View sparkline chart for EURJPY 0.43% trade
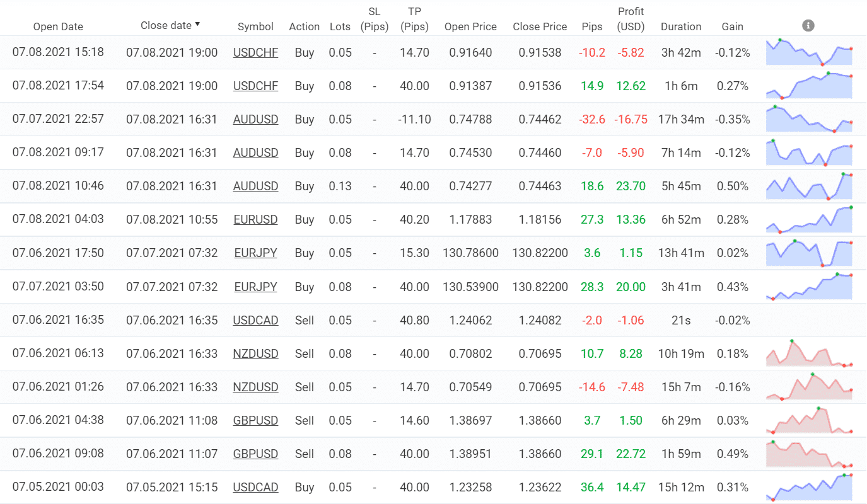The width and height of the screenshot is (867, 504). 809,286
